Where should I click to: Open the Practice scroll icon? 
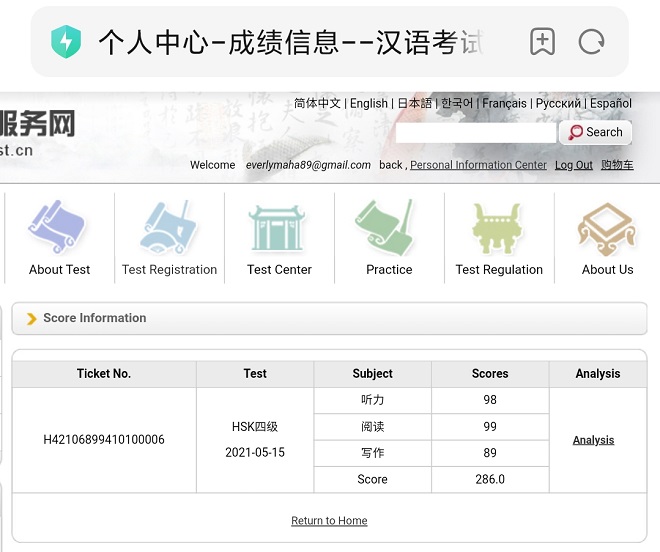pos(388,229)
